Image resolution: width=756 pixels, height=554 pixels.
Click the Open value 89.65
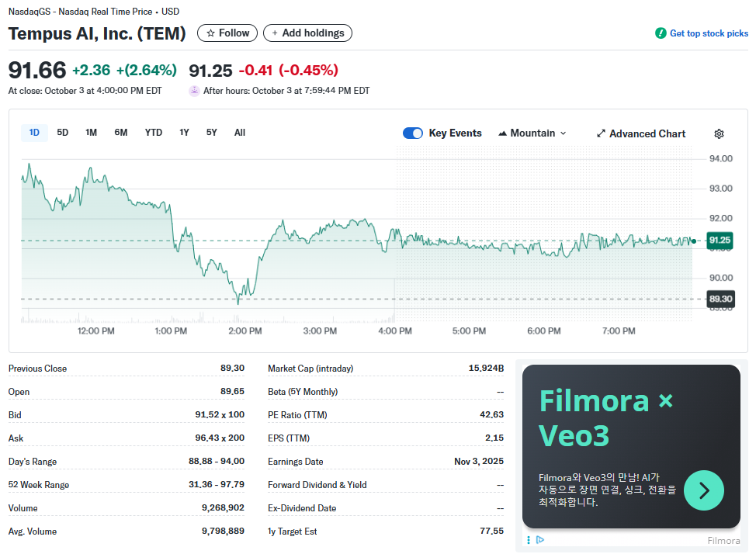pos(232,391)
